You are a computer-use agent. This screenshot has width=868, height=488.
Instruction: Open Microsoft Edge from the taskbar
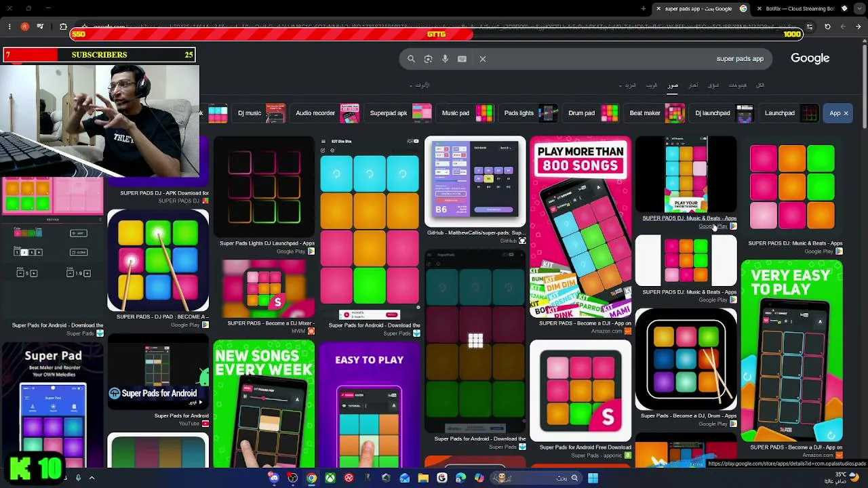[x=460, y=478]
